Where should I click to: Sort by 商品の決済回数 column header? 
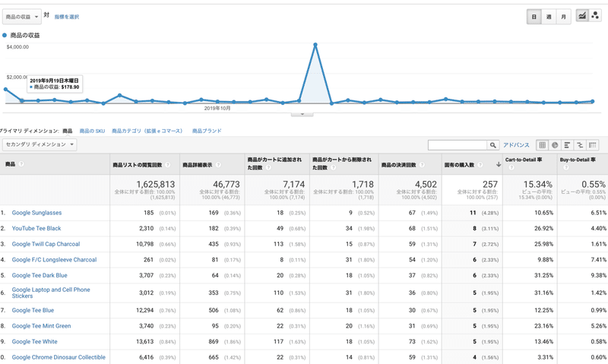[x=398, y=165]
